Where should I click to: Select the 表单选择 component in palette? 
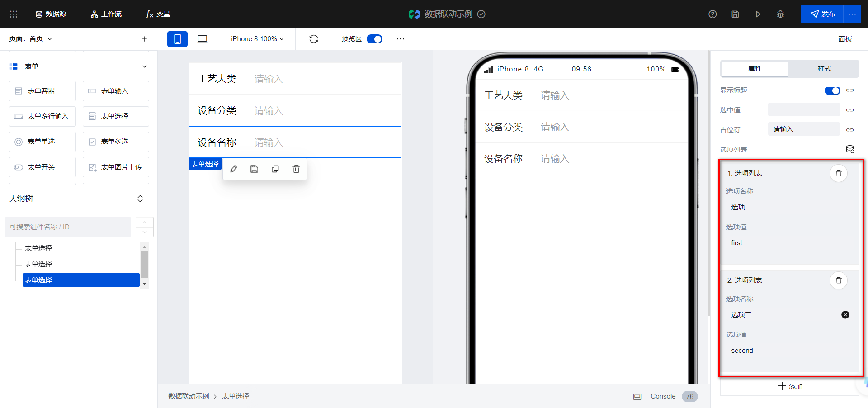pos(116,116)
